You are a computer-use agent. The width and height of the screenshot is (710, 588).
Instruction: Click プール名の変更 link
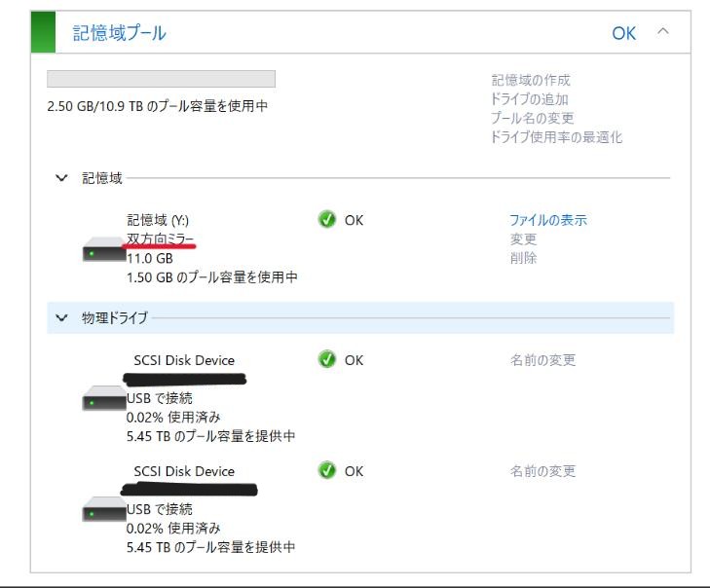pyautogui.click(x=533, y=118)
